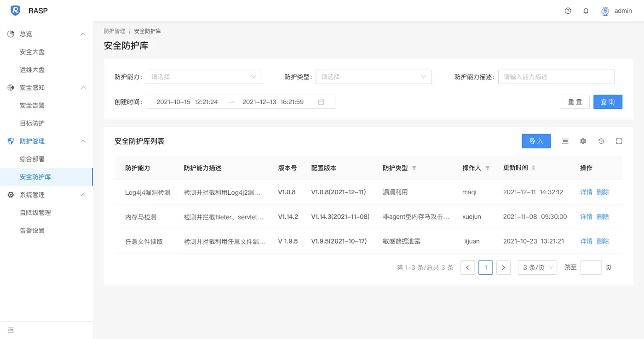Open 详情 for 任意文件读取 row
The width and height of the screenshot is (644, 339).
click(586, 241)
